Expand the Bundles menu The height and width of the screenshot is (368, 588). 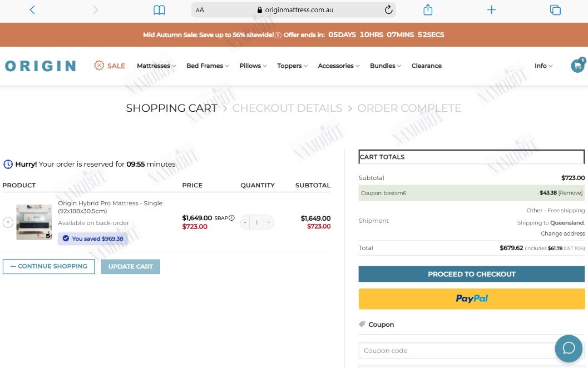point(386,66)
